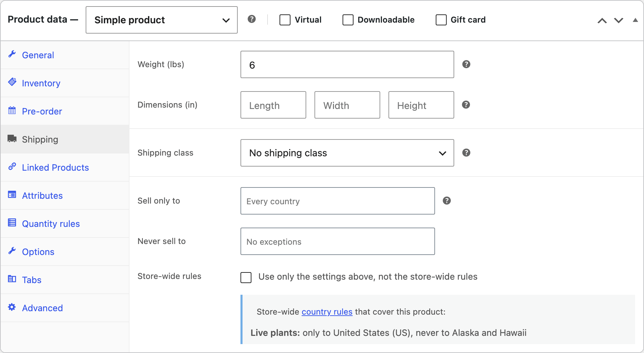The image size is (644, 353).
Task: Switch to the Advanced tab
Action: click(65, 308)
